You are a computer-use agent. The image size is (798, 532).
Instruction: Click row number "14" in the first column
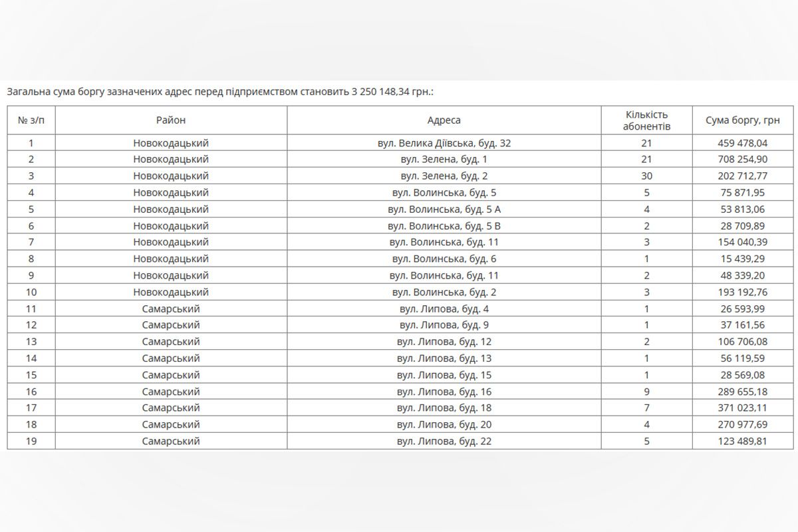pyautogui.click(x=31, y=358)
